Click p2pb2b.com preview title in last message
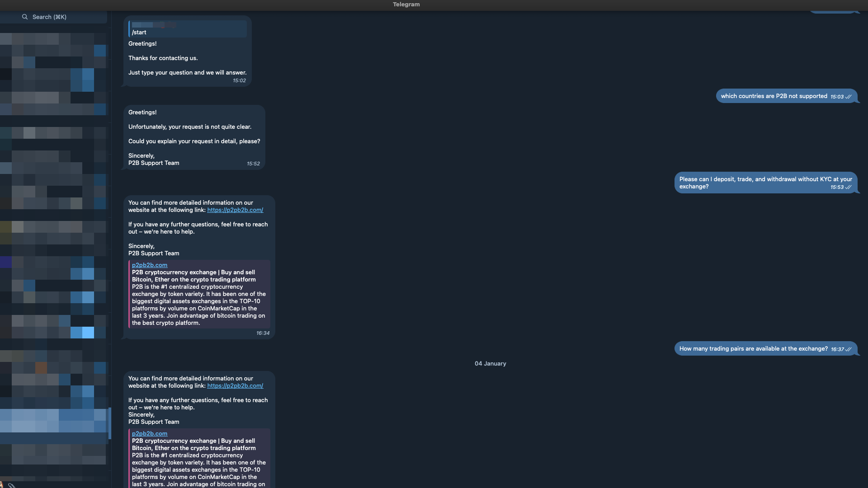 click(150, 433)
